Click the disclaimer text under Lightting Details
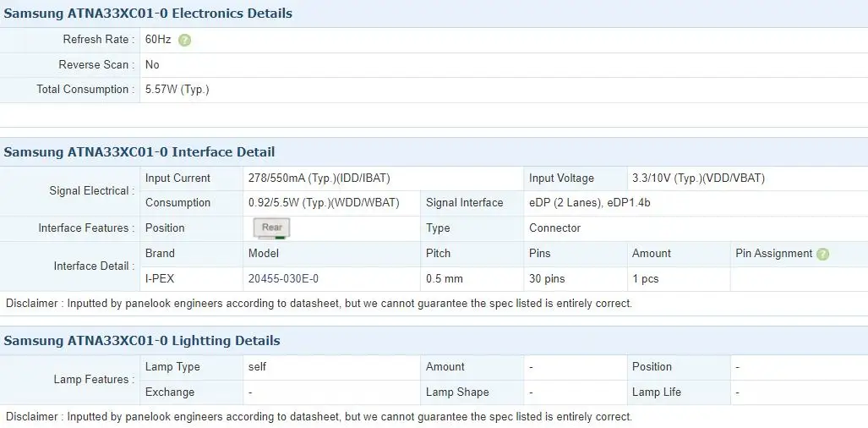868x428 pixels. click(319, 416)
